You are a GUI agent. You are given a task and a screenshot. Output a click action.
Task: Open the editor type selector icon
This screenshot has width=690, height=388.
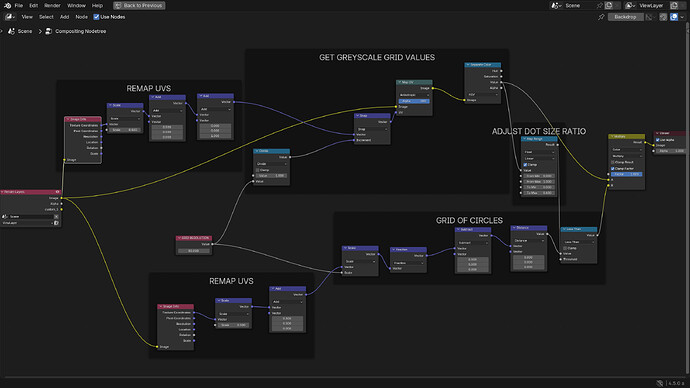click(10, 17)
